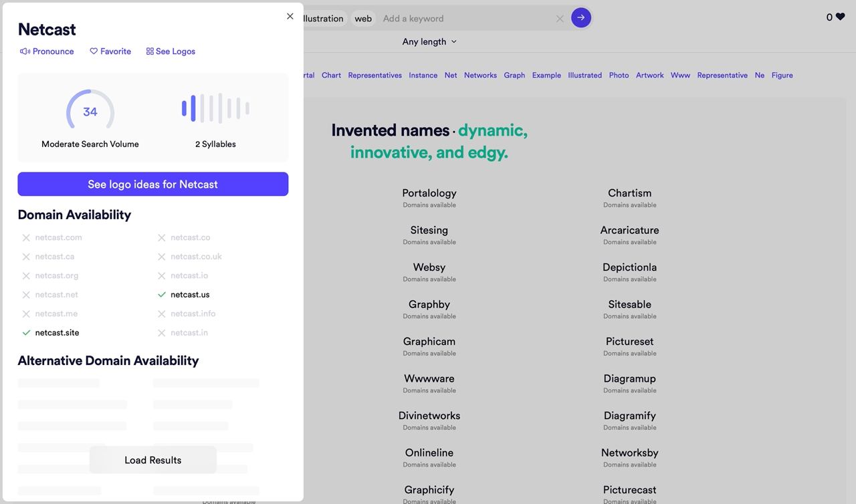Open the Diagramify name suggestion
This screenshot has height=504, width=856.
pyautogui.click(x=629, y=416)
